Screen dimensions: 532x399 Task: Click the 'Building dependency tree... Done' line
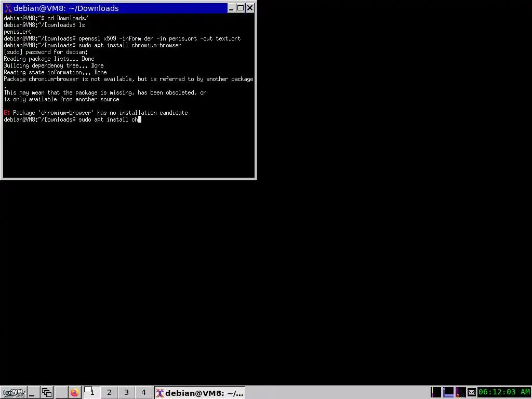(54, 65)
